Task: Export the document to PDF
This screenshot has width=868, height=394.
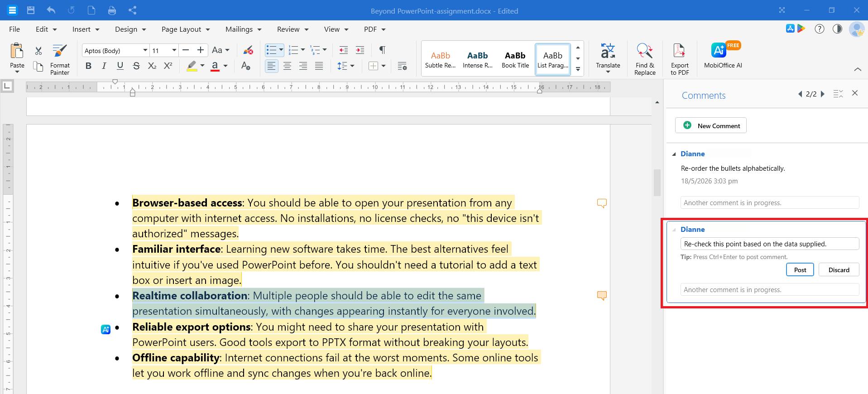Action: click(680, 59)
